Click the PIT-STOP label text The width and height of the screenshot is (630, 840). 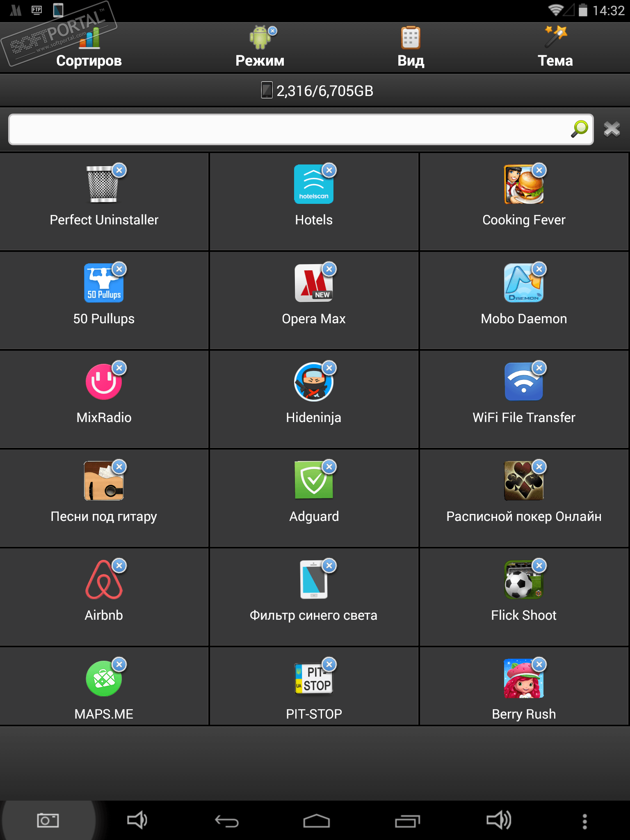[314, 714]
